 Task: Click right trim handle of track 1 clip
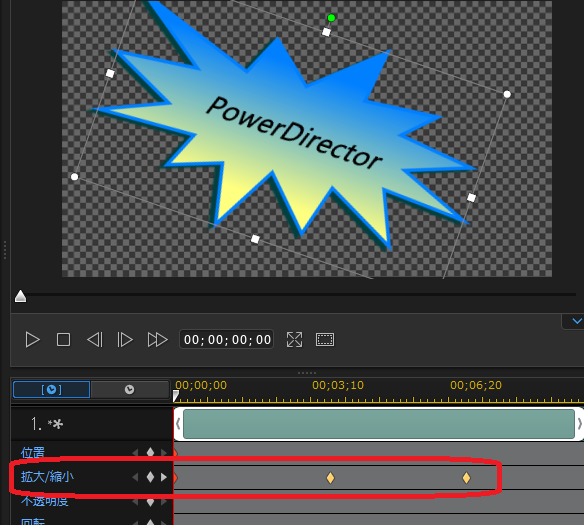pos(580,424)
